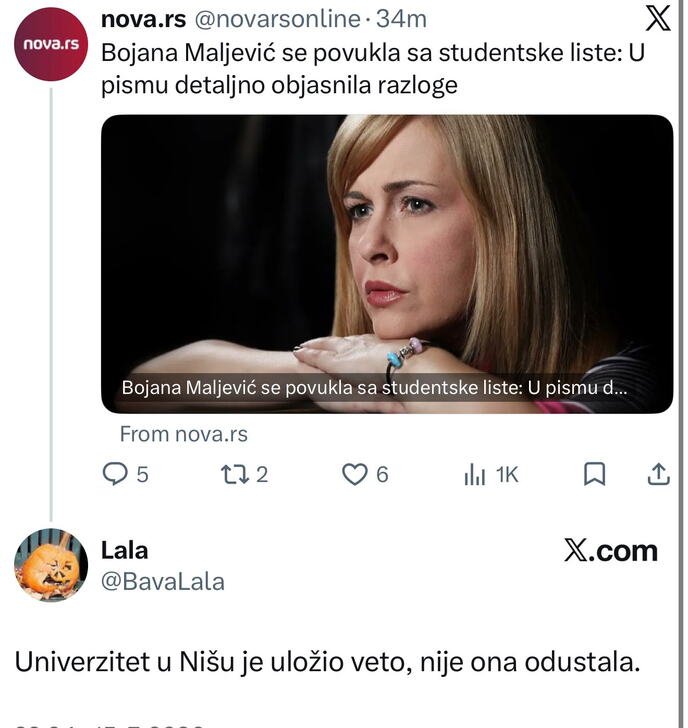
Task: Open Lala's pumpkin profile picture
Action: (51, 565)
